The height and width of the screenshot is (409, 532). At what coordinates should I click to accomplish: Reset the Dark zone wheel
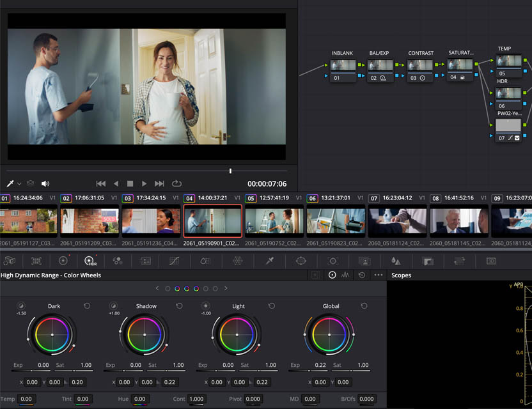(x=87, y=306)
